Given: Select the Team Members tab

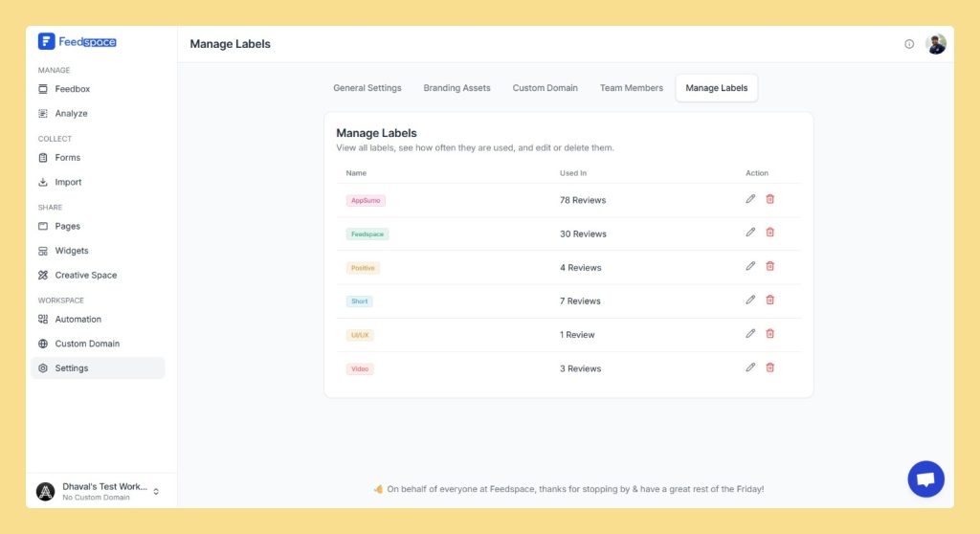Looking at the screenshot, I should (x=631, y=88).
